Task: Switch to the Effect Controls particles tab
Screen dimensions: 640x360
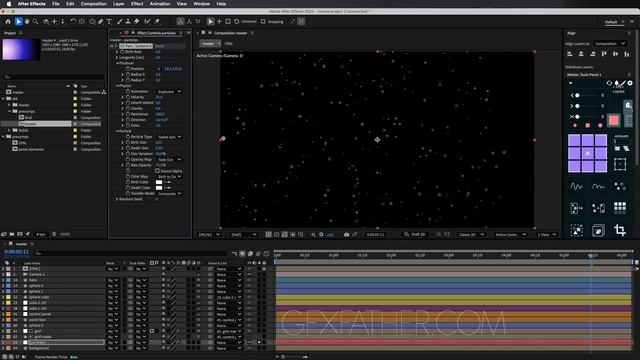Action: click(156, 33)
